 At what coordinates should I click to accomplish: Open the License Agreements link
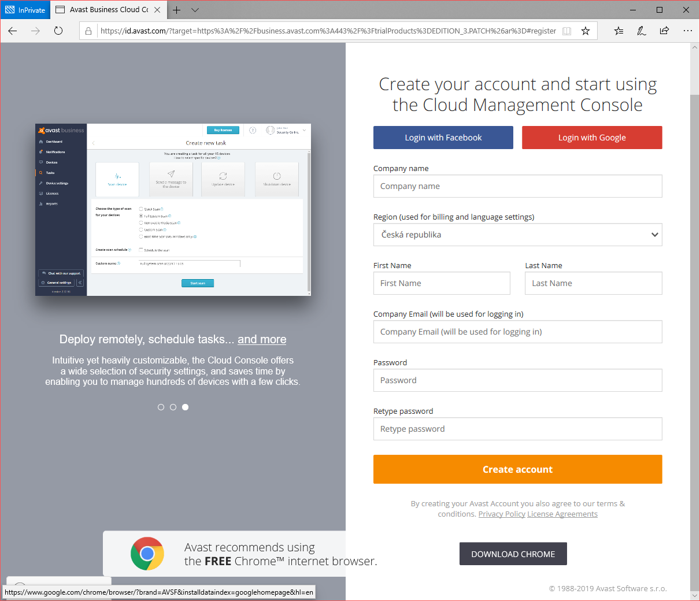click(562, 514)
